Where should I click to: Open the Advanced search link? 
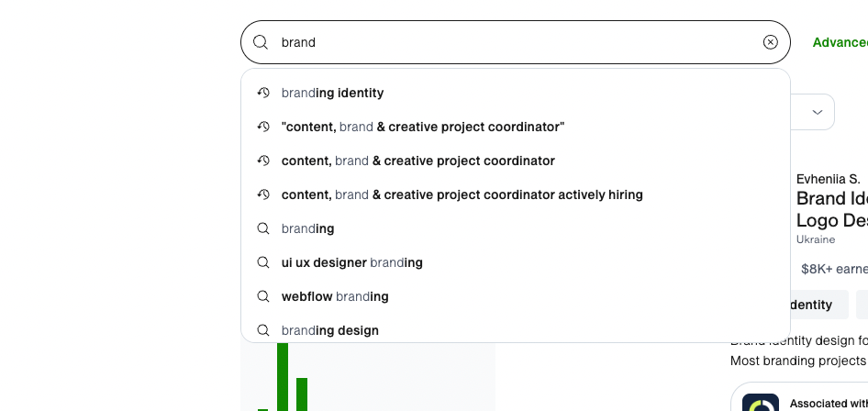(840, 42)
